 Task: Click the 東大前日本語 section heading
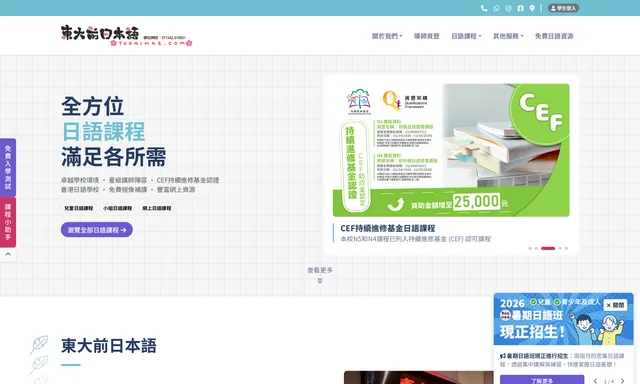coord(109,346)
